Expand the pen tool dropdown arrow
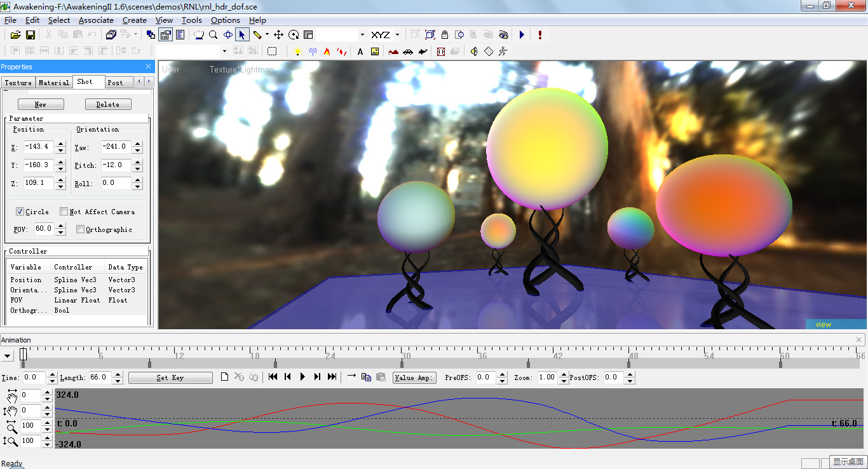868x469 pixels. pyautogui.click(x=267, y=34)
